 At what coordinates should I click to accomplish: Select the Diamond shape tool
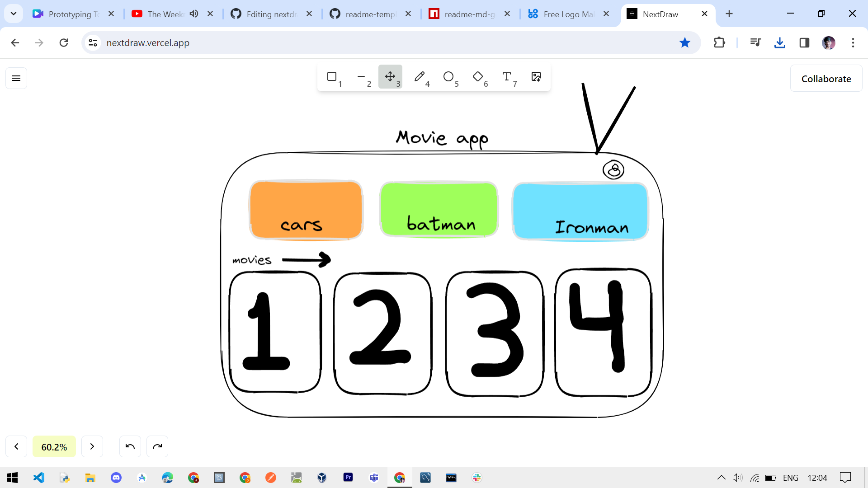click(x=478, y=77)
